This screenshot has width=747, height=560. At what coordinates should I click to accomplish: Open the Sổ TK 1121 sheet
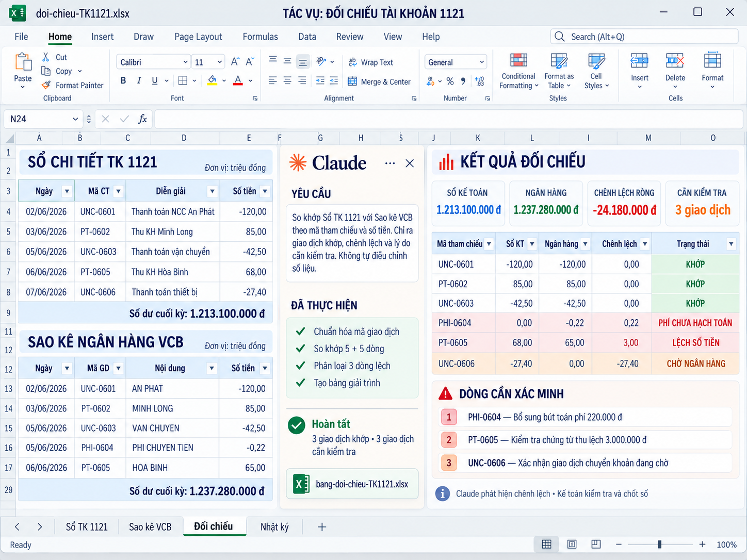tap(87, 526)
